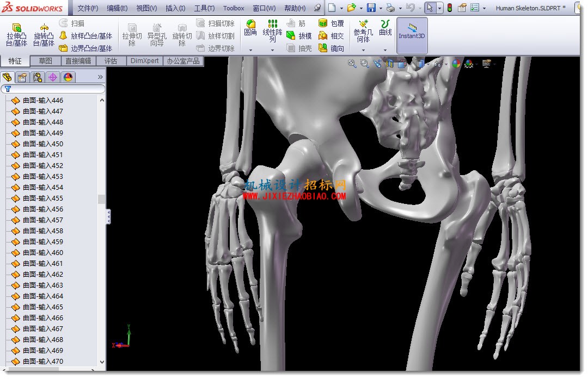Select the 旋转凸台/基体 revolve boss tool

coord(44,35)
